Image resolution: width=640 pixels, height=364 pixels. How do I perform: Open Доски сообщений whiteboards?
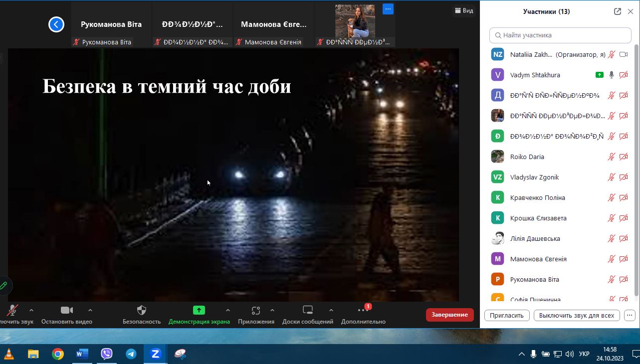308,310
